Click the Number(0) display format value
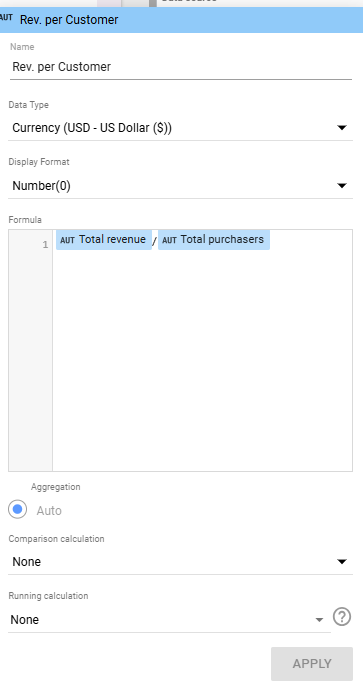Viewport: 363px width, 692px height. pyautogui.click(x=41, y=186)
